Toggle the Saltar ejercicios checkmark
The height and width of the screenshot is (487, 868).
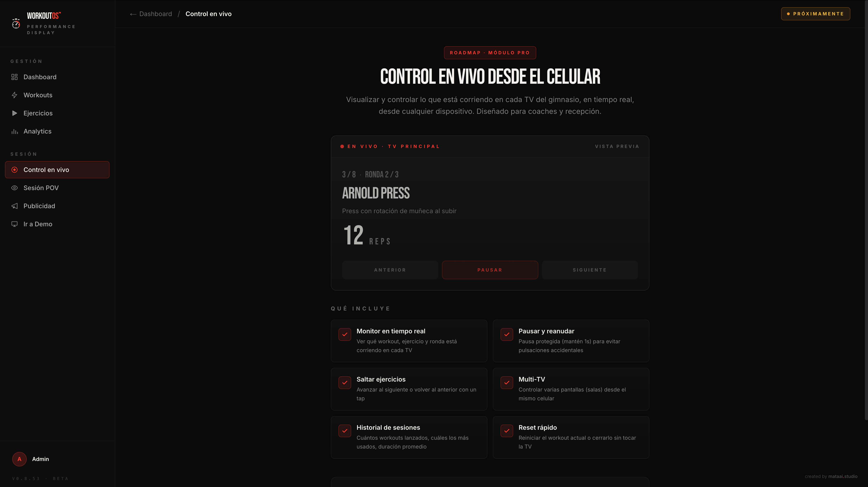(345, 382)
